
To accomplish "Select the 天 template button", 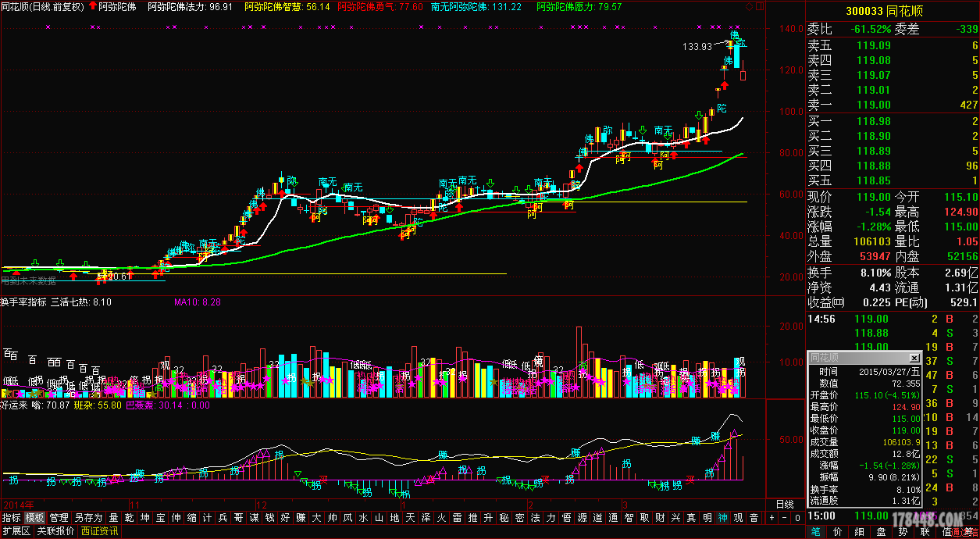I will pyautogui.click(x=410, y=517).
